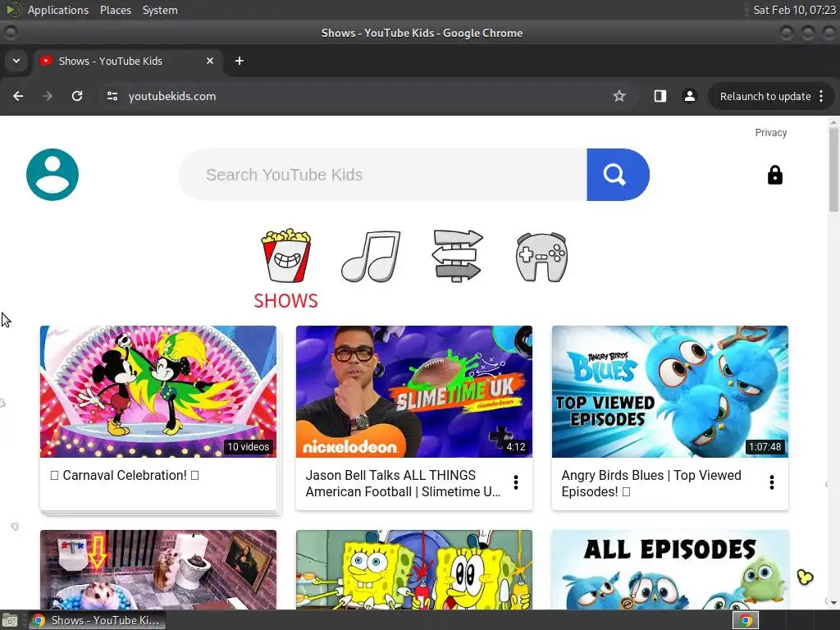This screenshot has width=840, height=630.
Task: Focus the Search YouTube Kids field
Action: click(x=382, y=175)
